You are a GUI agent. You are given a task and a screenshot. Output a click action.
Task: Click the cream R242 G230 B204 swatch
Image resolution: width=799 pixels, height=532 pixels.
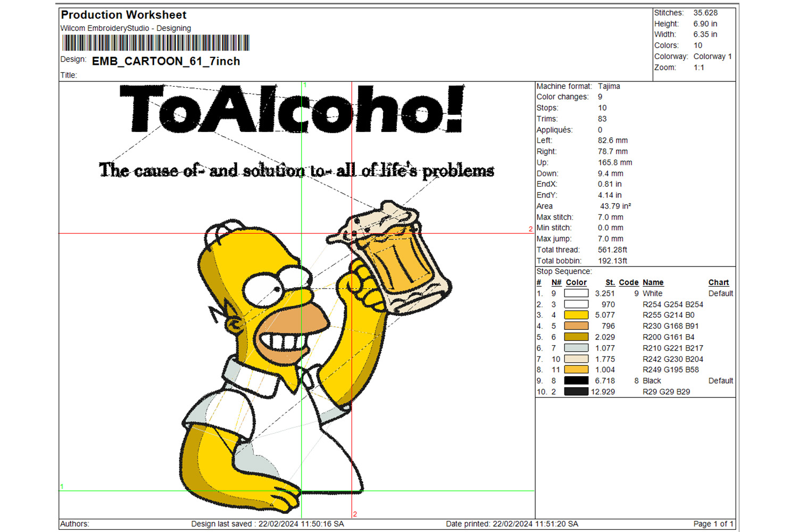576,359
